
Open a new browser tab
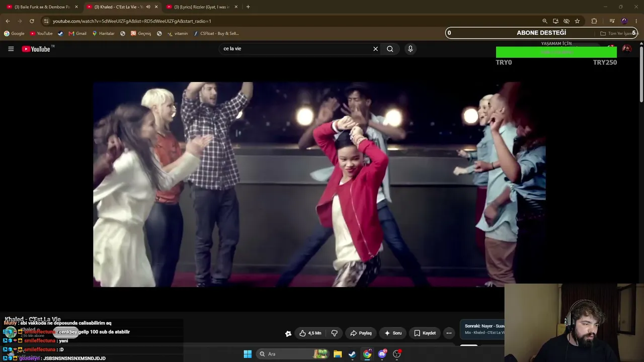[x=248, y=7]
